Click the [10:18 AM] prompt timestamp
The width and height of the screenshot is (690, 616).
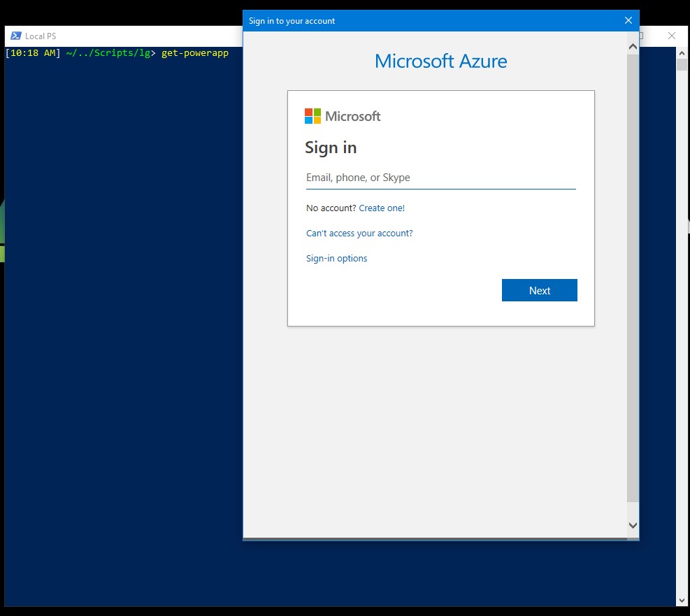33,53
